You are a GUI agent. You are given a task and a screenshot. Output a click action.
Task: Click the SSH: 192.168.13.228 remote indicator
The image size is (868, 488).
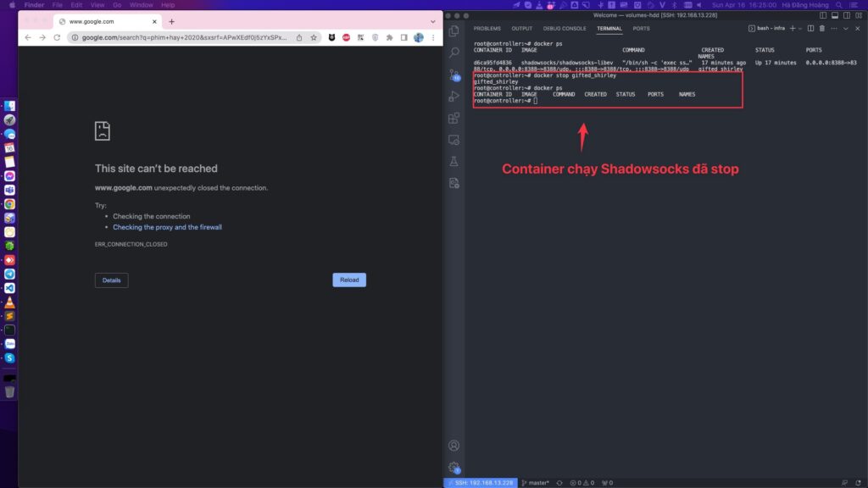tap(481, 483)
